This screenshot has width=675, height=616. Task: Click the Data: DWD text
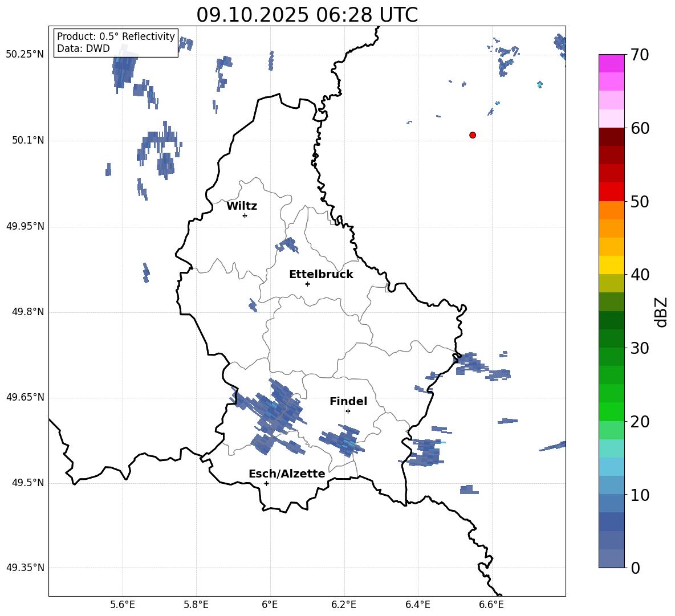[x=83, y=48]
